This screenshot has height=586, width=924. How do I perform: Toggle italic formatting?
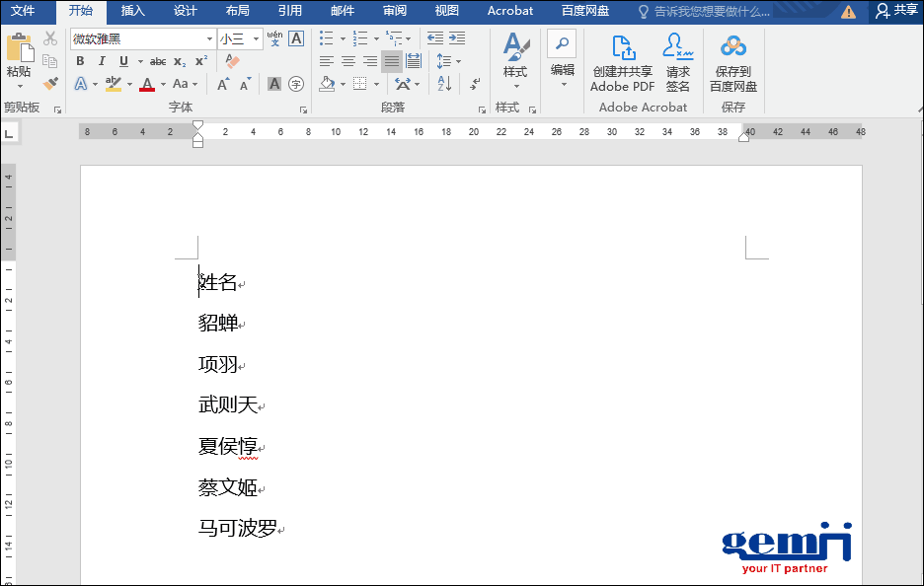[x=102, y=61]
